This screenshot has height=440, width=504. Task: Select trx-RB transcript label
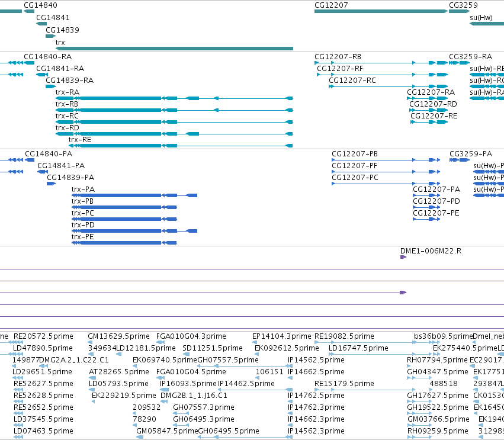click(66, 104)
